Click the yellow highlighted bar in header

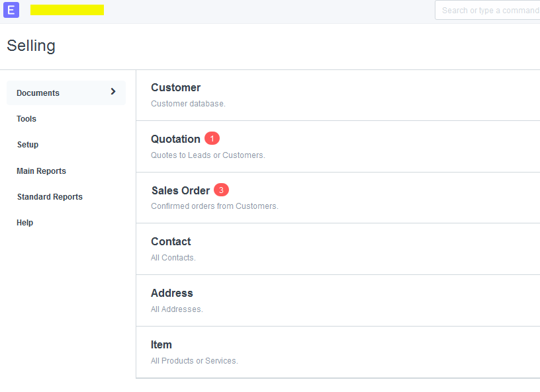[67, 10]
